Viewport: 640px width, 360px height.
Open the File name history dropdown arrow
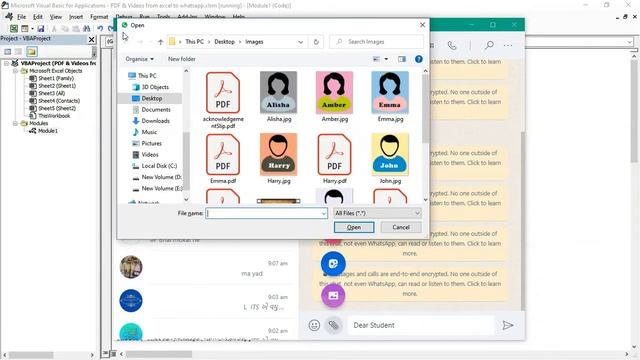[x=324, y=213]
